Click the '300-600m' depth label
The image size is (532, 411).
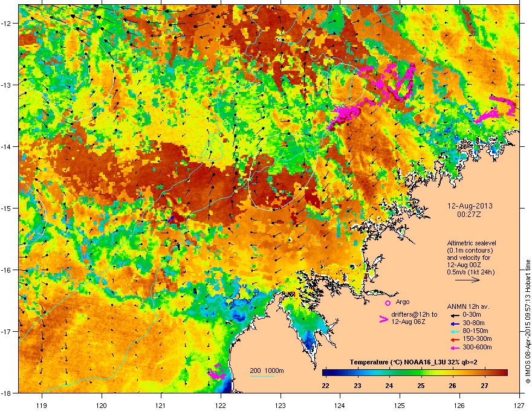tap(477, 347)
